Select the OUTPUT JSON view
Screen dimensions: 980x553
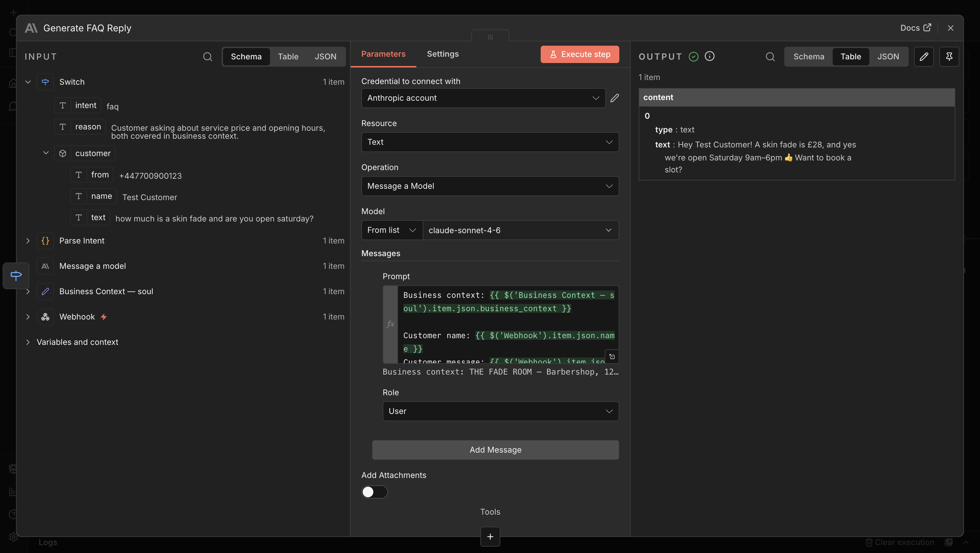point(888,57)
